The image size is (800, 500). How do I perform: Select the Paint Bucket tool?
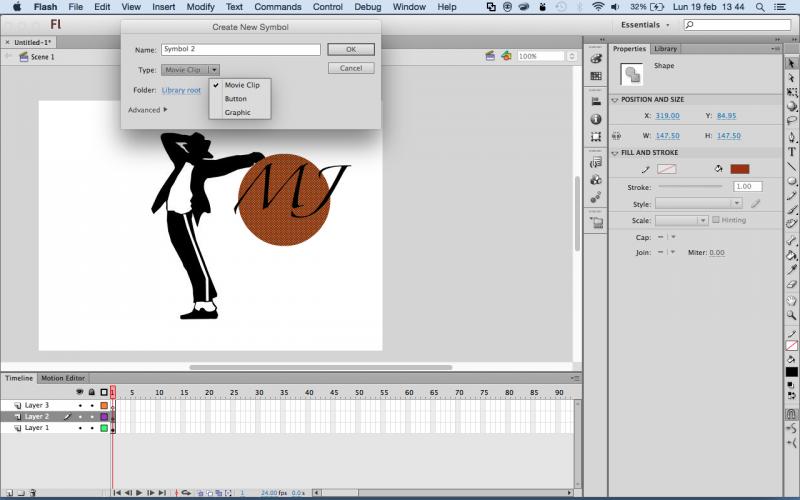click(x=792, y=255)
